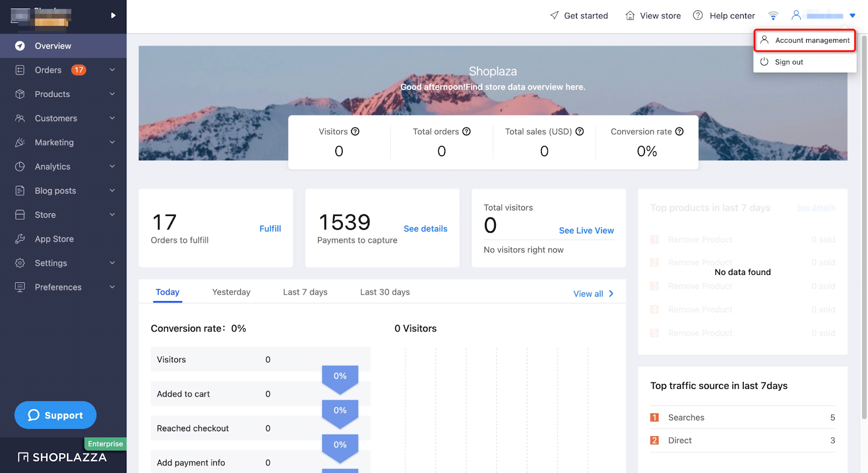Image resolution: width=868 pixels, height=473 pixels.
Task: Expand the Customers menu chevron
Action: coord(112,118)
